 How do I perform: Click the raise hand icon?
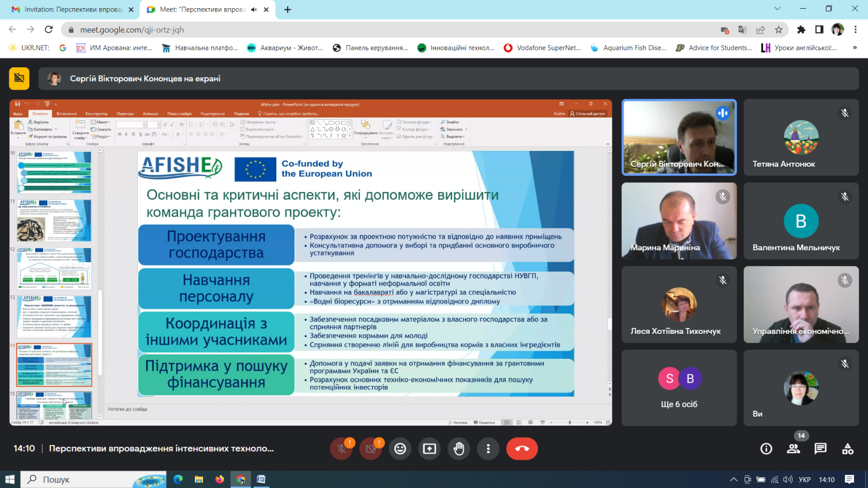coord(459,448)
